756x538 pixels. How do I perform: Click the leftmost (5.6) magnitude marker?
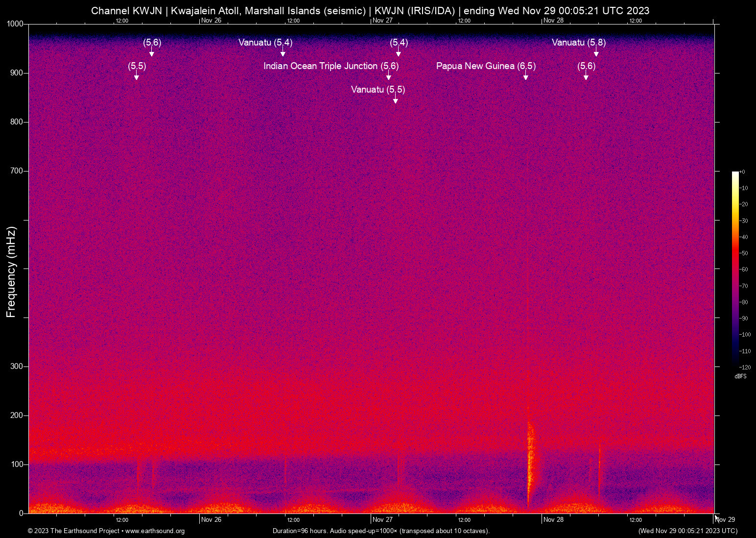151,43
